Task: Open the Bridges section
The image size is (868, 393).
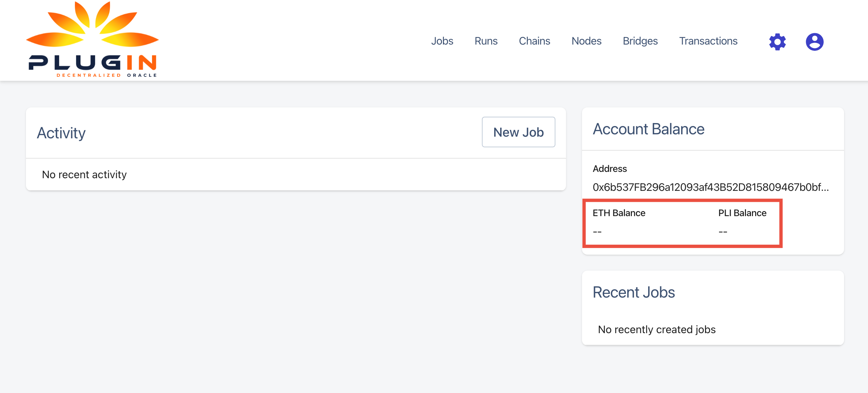Action: point(640,41)
